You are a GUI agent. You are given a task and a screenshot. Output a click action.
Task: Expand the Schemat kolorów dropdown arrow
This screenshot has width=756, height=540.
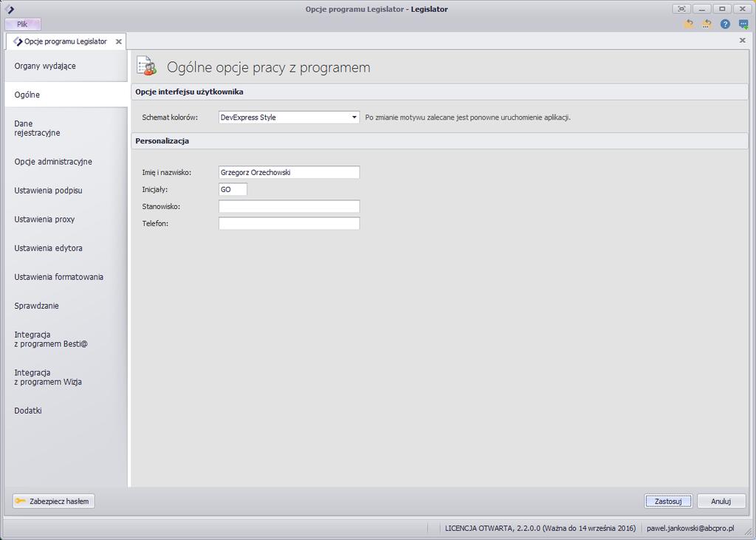(x=354, y=117)
